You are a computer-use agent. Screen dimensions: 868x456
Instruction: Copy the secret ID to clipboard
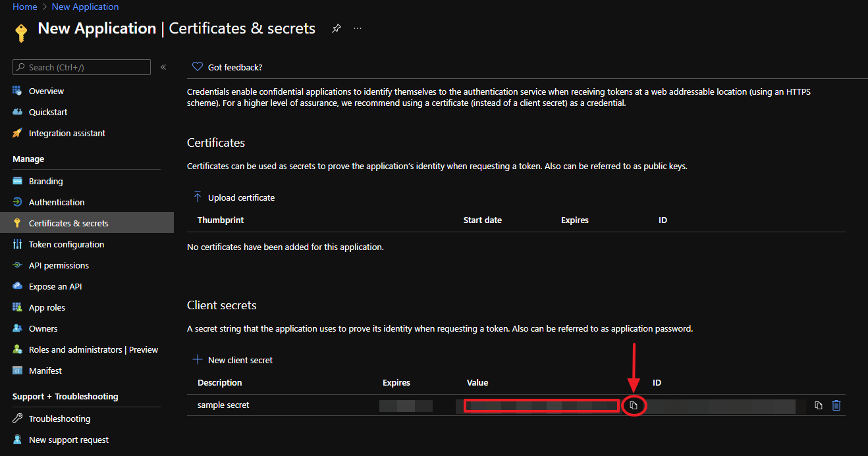[818, 405]
